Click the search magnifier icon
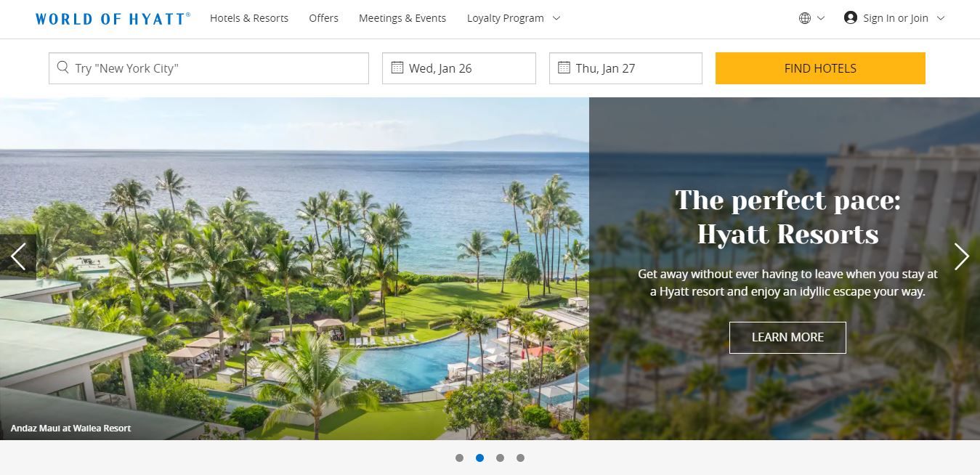This screenshot has height=475, width=980. [63, 68]
